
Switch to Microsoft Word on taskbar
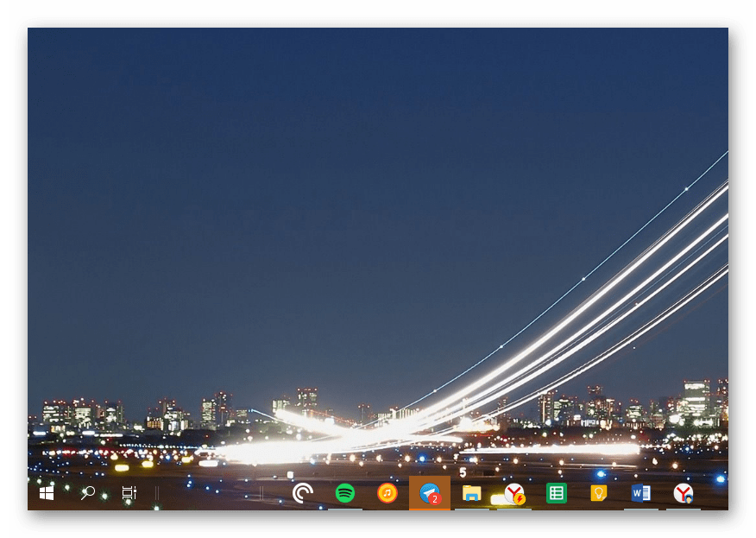(x=640, y=493)
